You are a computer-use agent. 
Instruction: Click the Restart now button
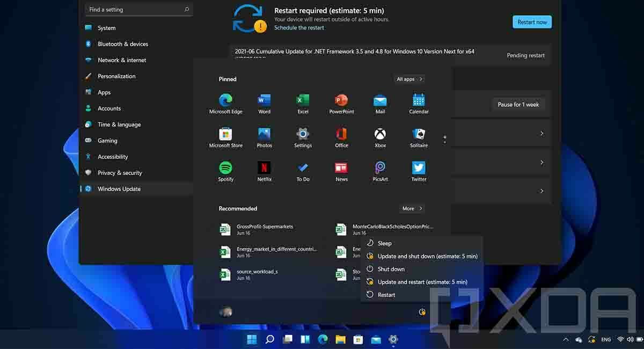point(532,22)
